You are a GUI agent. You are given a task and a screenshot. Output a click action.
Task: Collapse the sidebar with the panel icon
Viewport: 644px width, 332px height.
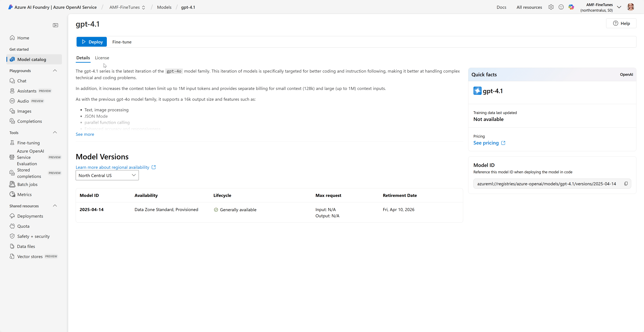(56, 25)
